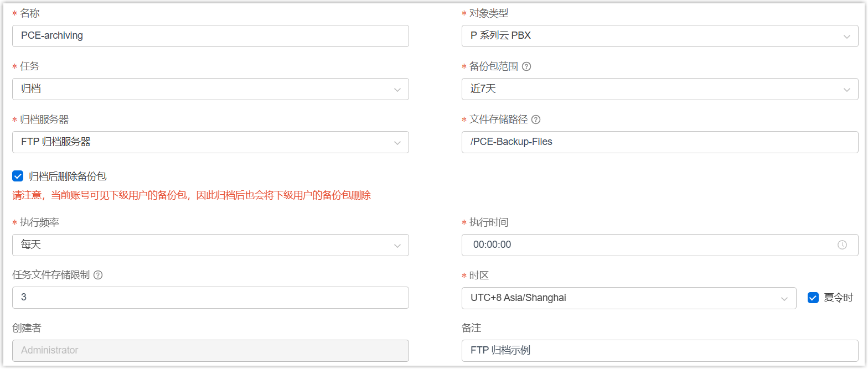Viewport: 868px width, 369px height.
Task: Click the 文件存储路径 input field
Action: tap(659, 142)
